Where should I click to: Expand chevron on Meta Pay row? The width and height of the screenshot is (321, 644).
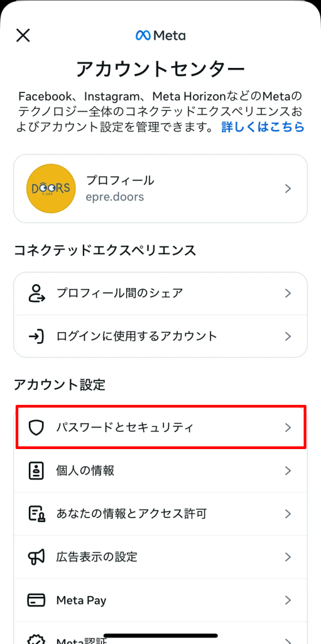pos(288,600)
